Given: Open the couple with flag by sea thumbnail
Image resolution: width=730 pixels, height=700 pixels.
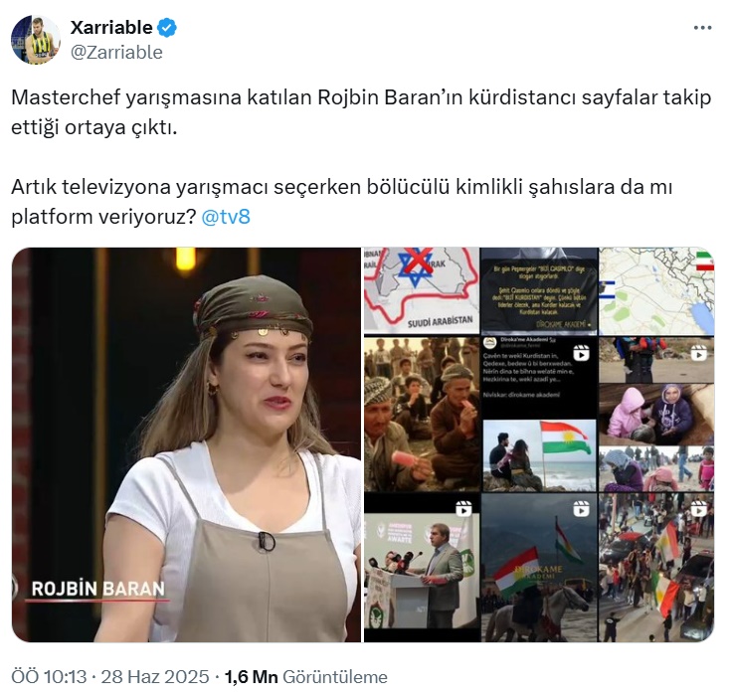Looking at the screenshot, I should click(539, 455).
